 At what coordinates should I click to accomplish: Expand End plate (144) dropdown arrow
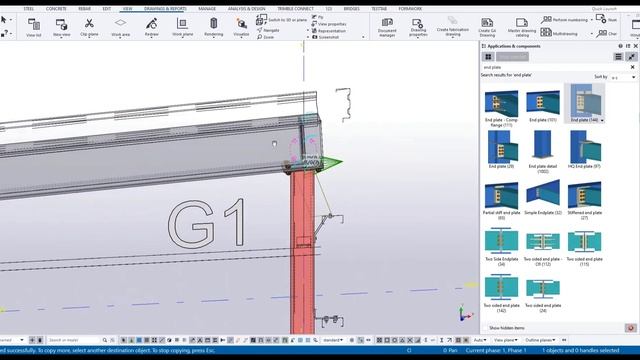[602, 120]
